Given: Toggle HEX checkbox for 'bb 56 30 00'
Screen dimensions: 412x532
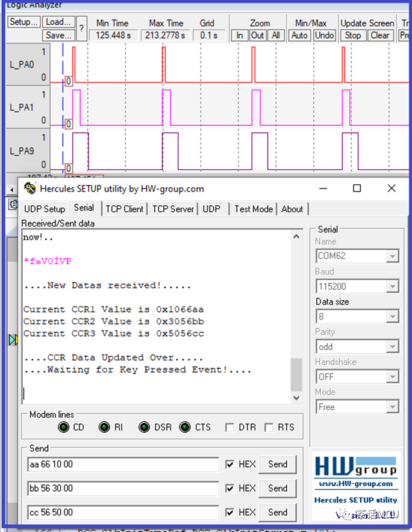Looking at the screenshot, I should coord(229,488).
